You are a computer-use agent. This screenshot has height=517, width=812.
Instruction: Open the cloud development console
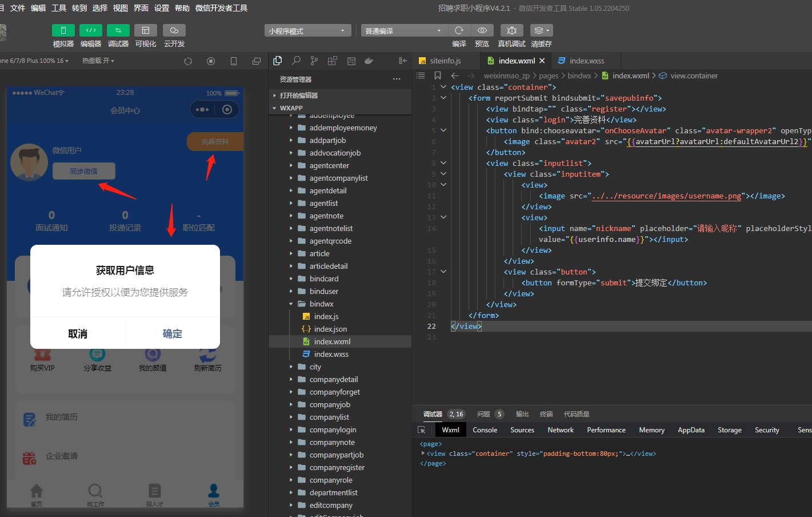pos(174,30)
